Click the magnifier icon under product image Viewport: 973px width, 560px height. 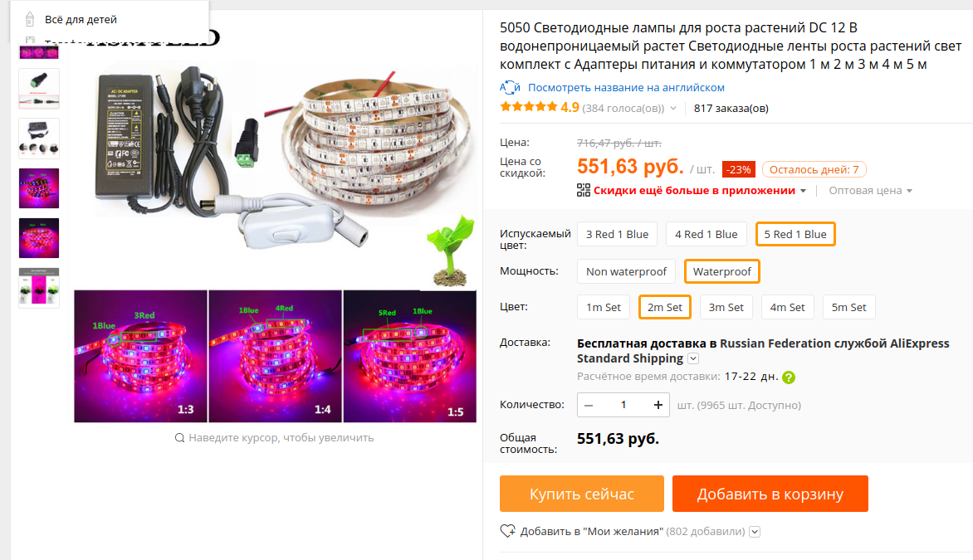tap(179, 438)
